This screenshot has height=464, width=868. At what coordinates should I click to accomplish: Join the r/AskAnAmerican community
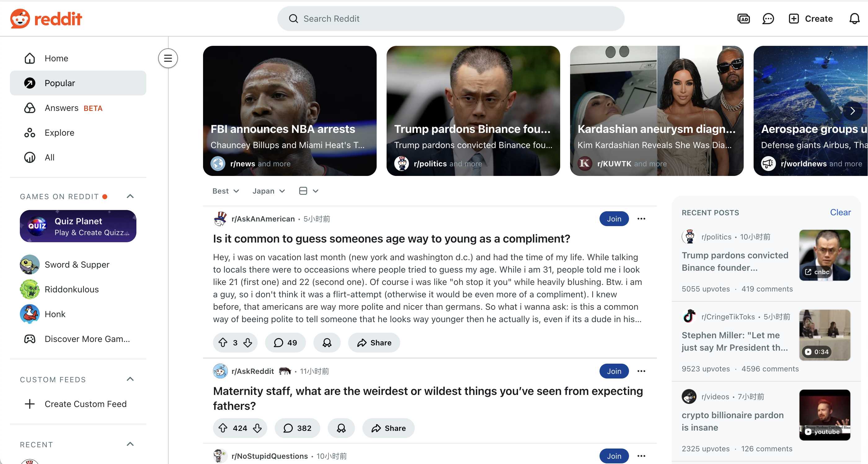[x=614, y=219]
